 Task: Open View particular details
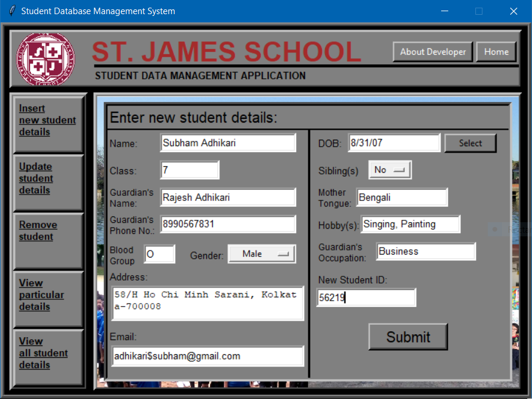47,295
